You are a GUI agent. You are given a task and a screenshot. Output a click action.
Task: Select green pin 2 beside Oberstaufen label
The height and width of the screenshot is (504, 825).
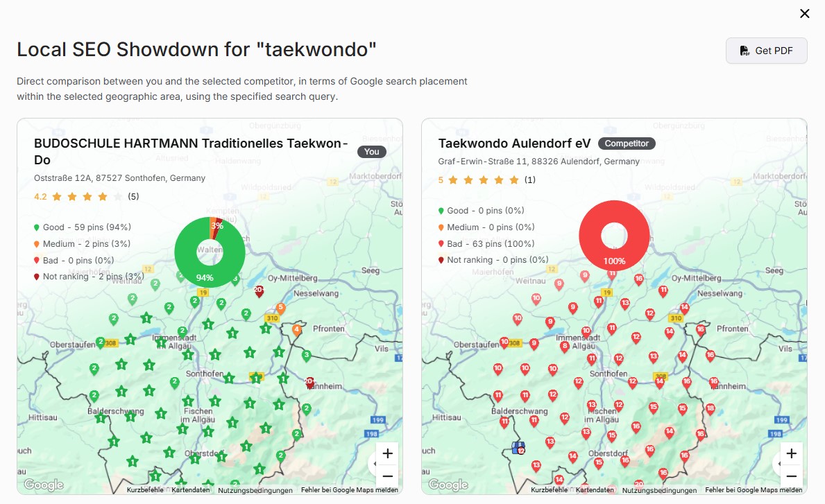[100, 342]
